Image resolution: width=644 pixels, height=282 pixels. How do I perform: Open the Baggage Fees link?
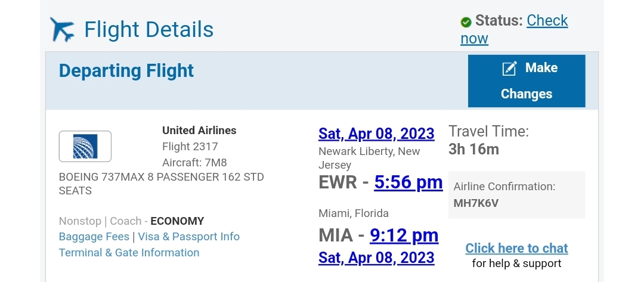94,237
